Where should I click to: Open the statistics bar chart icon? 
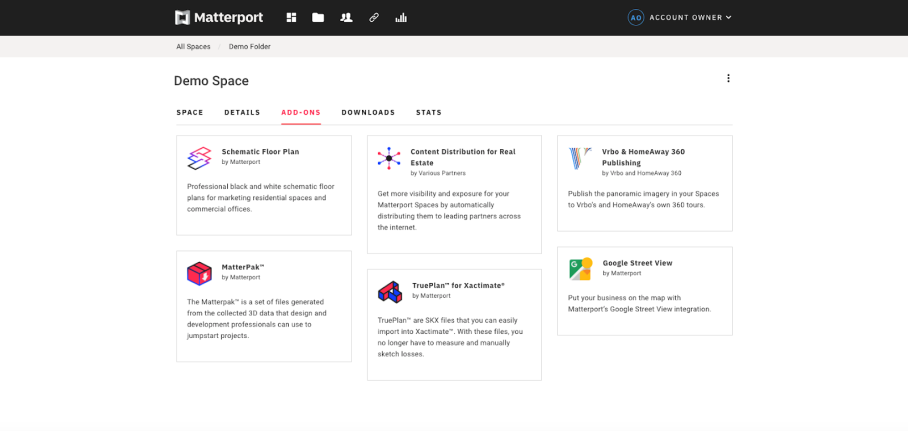401,17
